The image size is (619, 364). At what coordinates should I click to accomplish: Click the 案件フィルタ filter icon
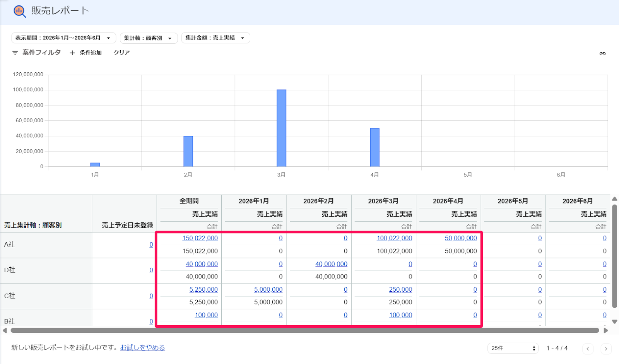pyautogui.click(x=15, y=53)
